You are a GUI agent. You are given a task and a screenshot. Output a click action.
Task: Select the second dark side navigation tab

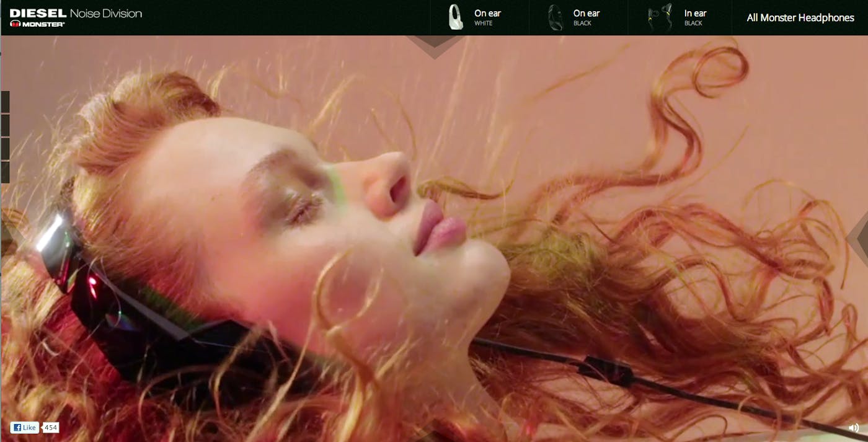pos(5,125)
